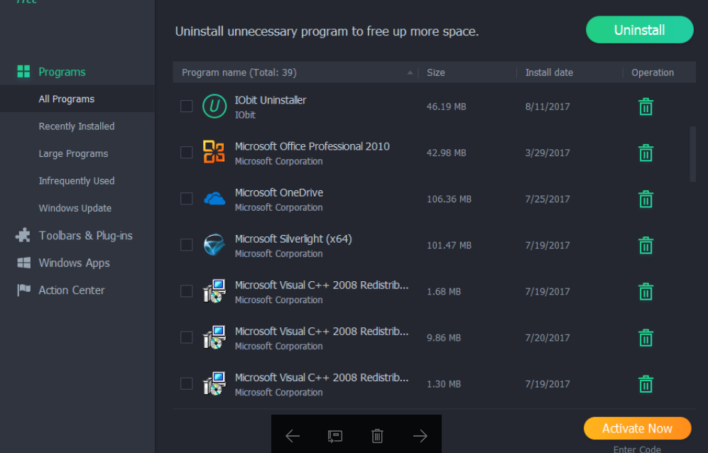Check the IObit Uninstaller checkbox

pos(186,106)
